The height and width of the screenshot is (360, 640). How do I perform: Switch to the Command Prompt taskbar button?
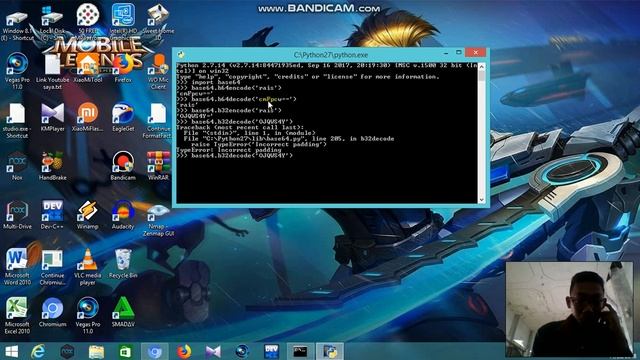[x=300, y=351]
